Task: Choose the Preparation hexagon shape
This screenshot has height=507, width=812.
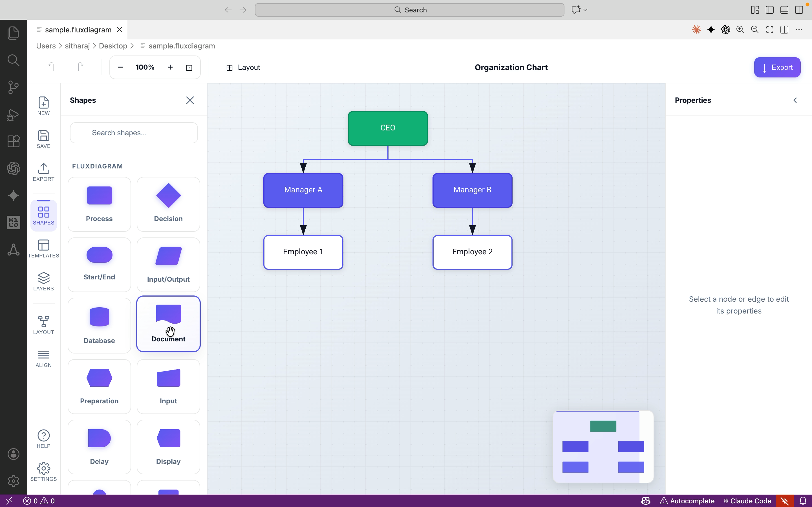Action: click(x=99, y=386)
